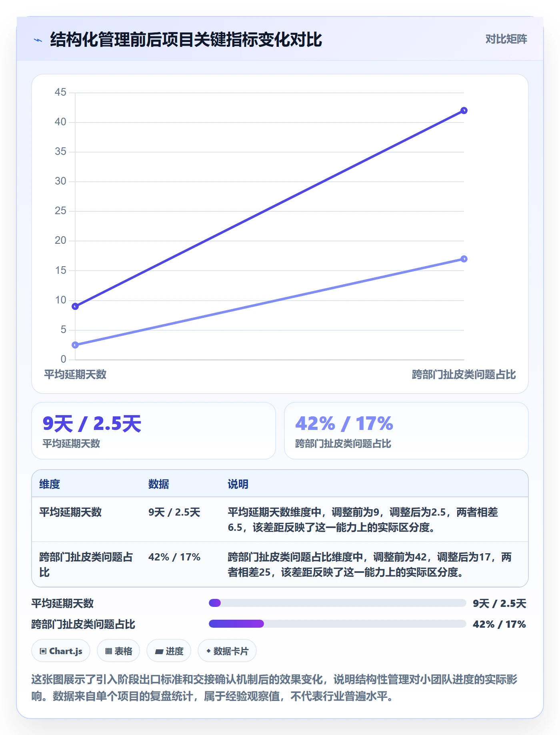This screenshot has width=560, height=735.
Task: Select the Chart.js chip
Action: [61, 651]
